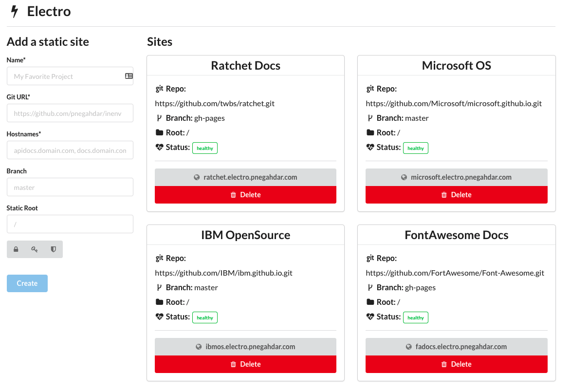Click the FortAwesome/Font-Awesome.git repo URL

[x=455, y=273]
